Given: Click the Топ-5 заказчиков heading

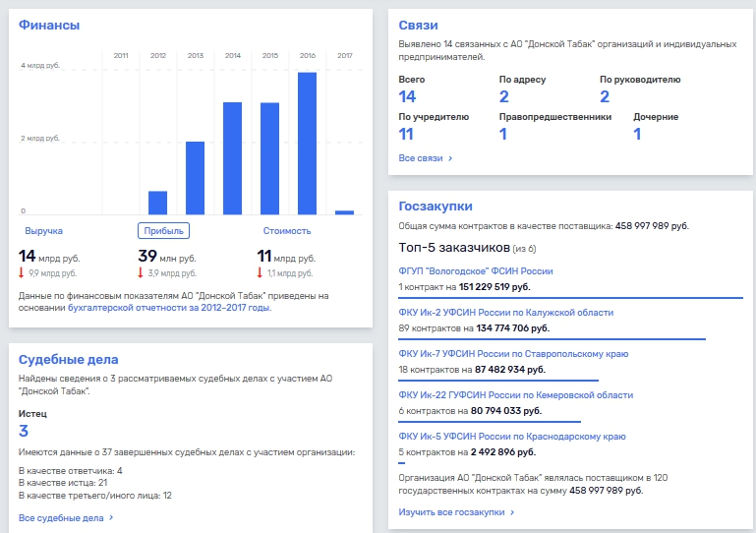Looking at the screenshot, I should point(453,248).
